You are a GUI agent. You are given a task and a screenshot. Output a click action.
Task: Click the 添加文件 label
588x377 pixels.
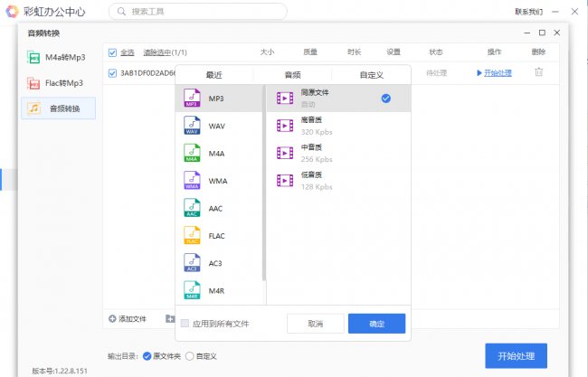132,319
